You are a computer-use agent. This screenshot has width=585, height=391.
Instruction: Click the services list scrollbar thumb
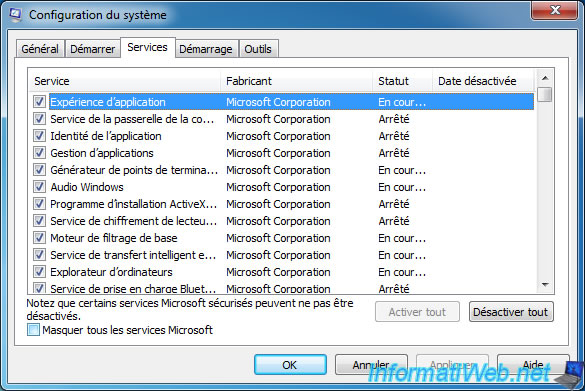pyautogui.click(x=545, y=94)
